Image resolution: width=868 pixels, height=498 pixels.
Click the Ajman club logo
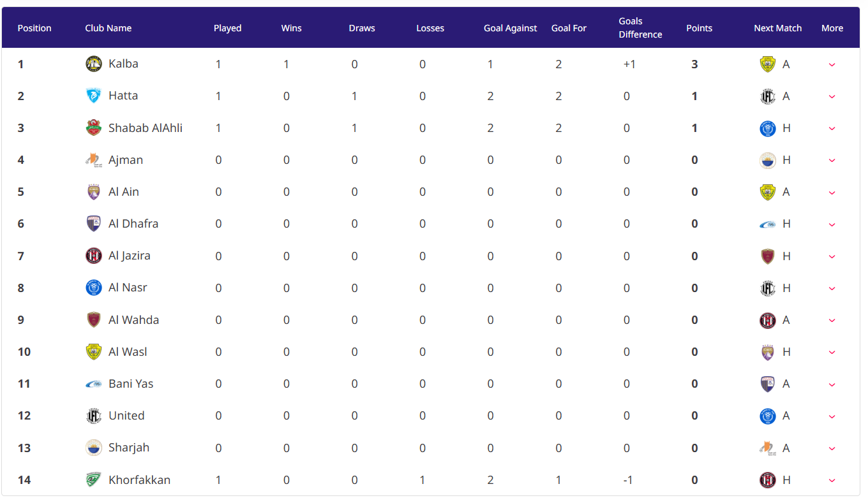click(x=94, y=160)
